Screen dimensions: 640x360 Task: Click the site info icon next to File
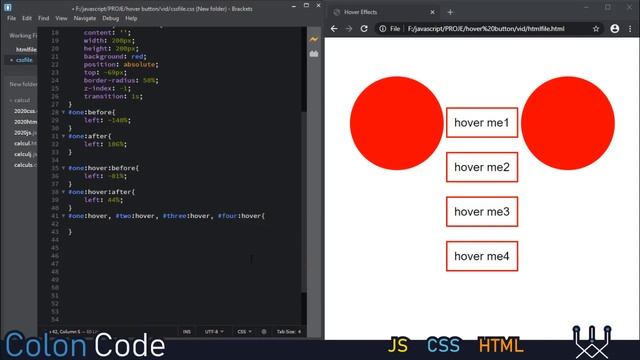pos(382,29)
